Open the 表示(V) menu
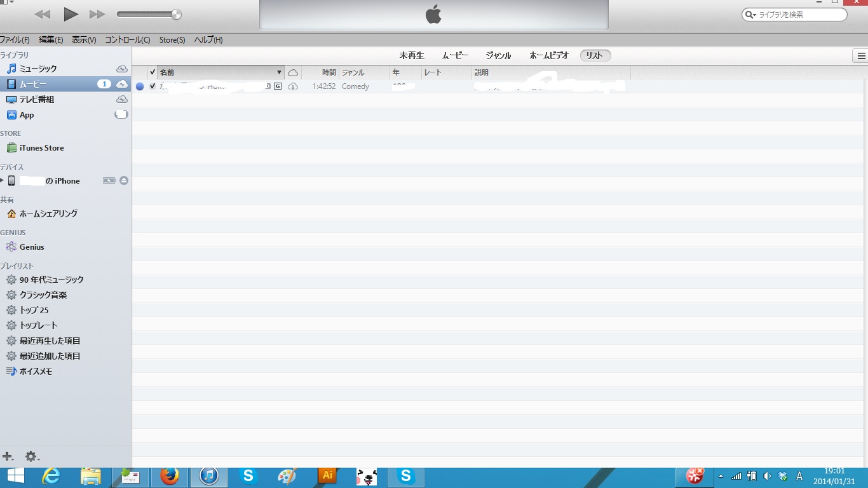 84,40
